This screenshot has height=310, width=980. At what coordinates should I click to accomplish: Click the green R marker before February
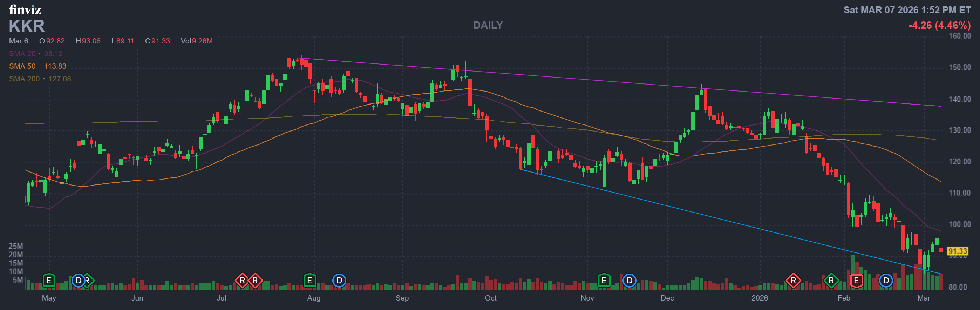(x=831, y=281)
